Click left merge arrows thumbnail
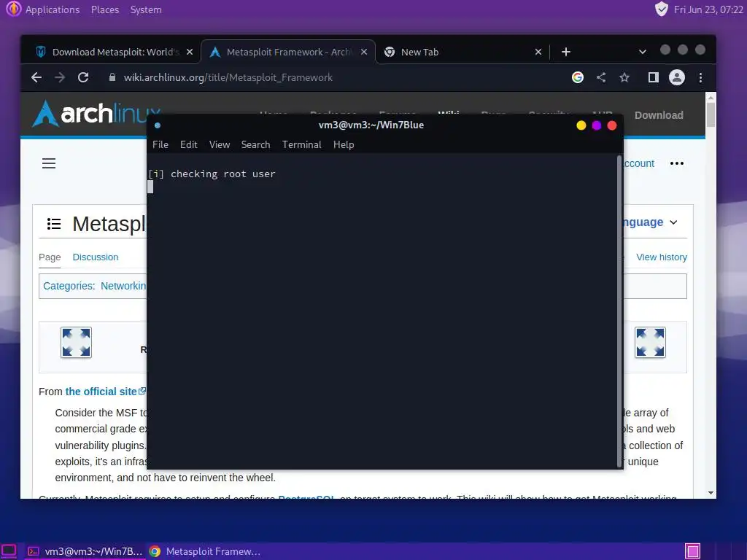This screenshot has width=747, height=560. click(76, 343)
